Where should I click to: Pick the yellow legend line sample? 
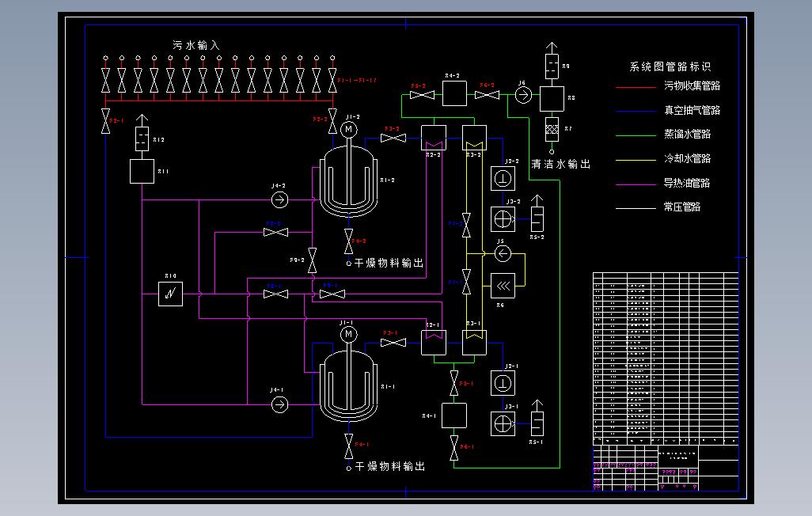(636, 160)
